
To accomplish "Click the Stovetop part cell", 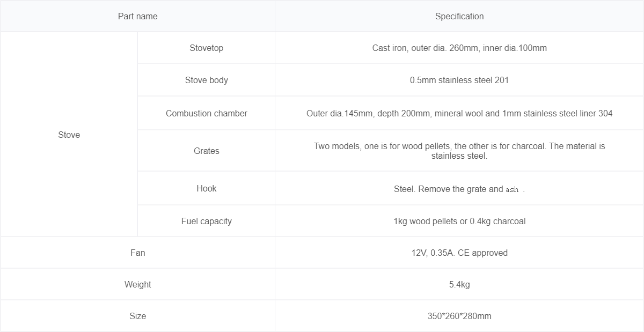I will tap(206, 48).
